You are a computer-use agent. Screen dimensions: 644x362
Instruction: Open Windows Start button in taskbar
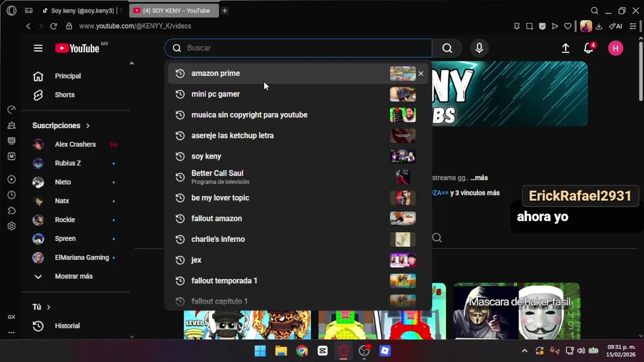[x=260, y=351]
